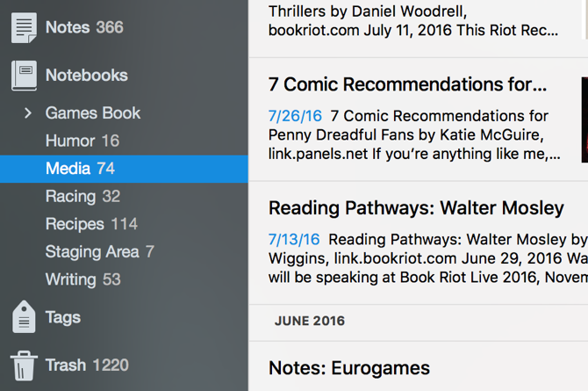
Task: Click the Trash can icon
Action: tap(24, 366)
